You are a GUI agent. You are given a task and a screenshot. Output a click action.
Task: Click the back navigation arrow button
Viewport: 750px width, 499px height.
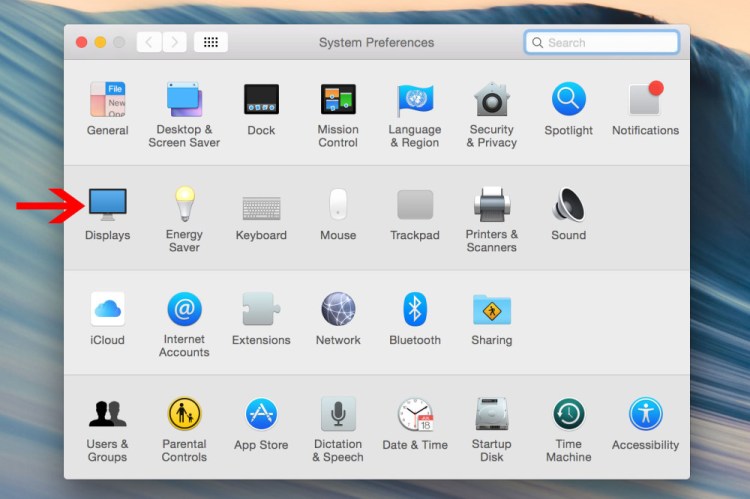pyautogui.click(x=149, y=42)
